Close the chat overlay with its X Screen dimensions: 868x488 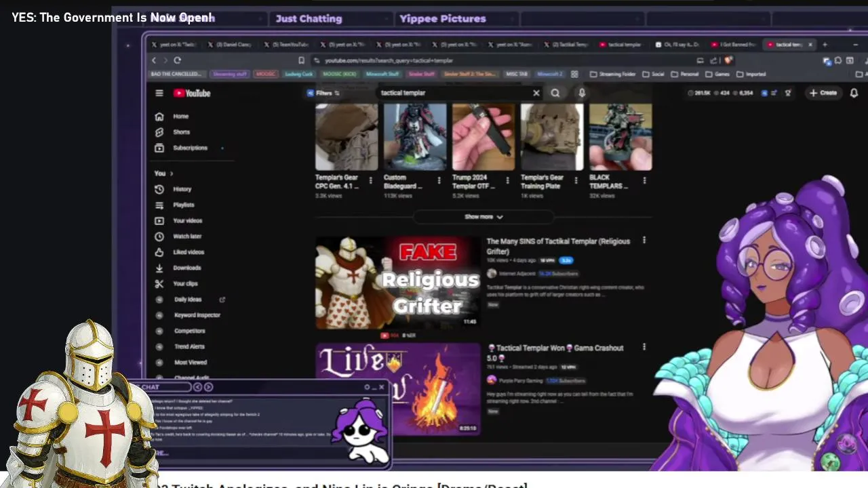pos(382,387)
